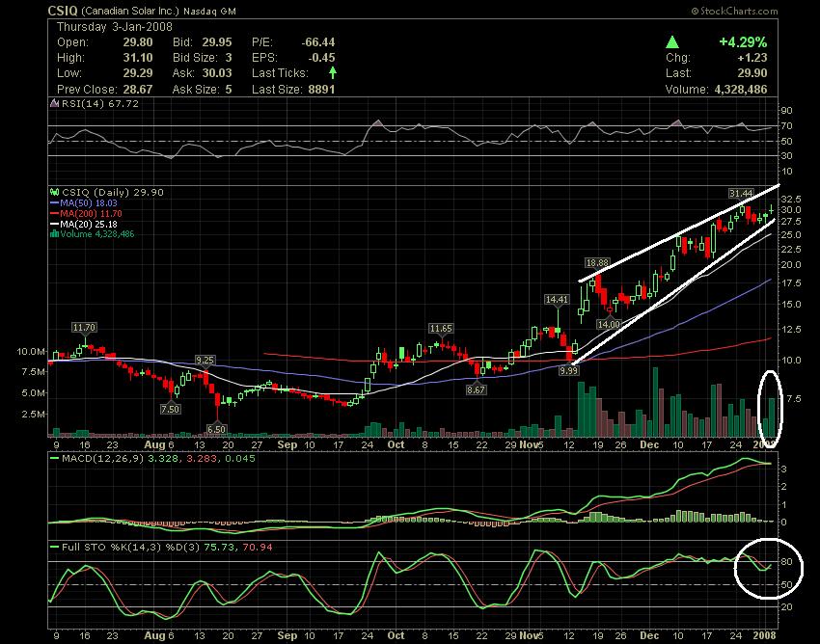Click the (Canadian Solar Inc.) company name
820x644 pixels.
pos(130,11)
